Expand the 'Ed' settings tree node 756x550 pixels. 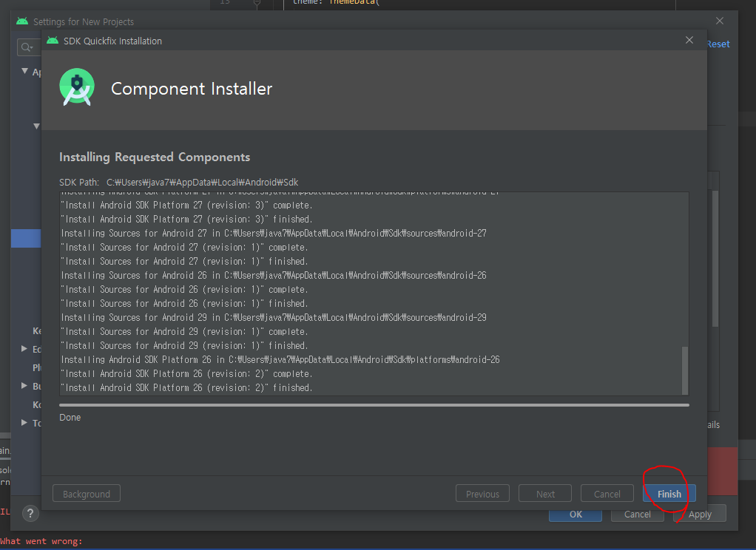24,348
